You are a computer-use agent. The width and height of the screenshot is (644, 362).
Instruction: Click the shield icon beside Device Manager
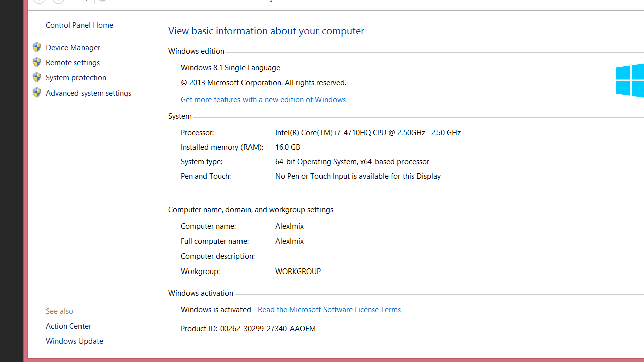tap(37, 47)
